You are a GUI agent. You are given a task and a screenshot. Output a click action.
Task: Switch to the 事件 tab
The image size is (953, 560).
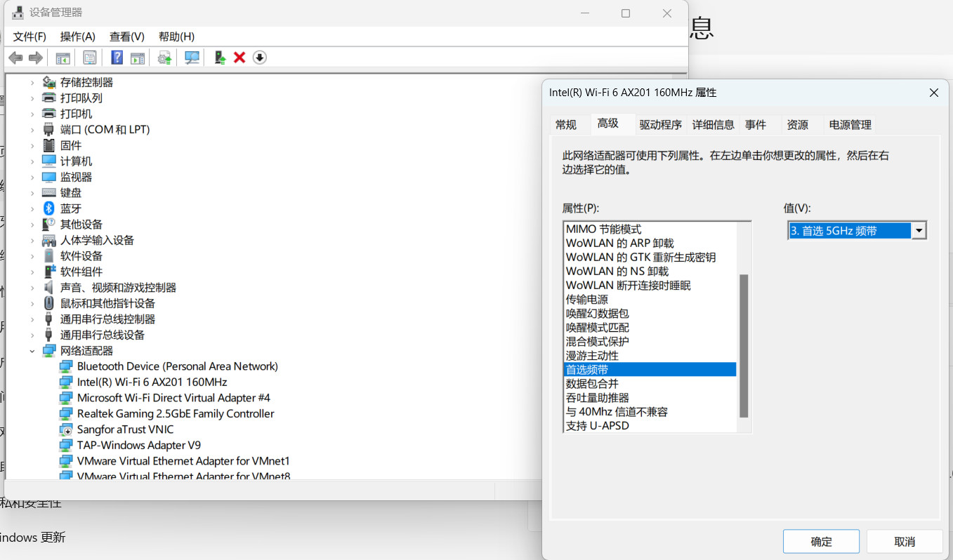[x=756, y=125]
